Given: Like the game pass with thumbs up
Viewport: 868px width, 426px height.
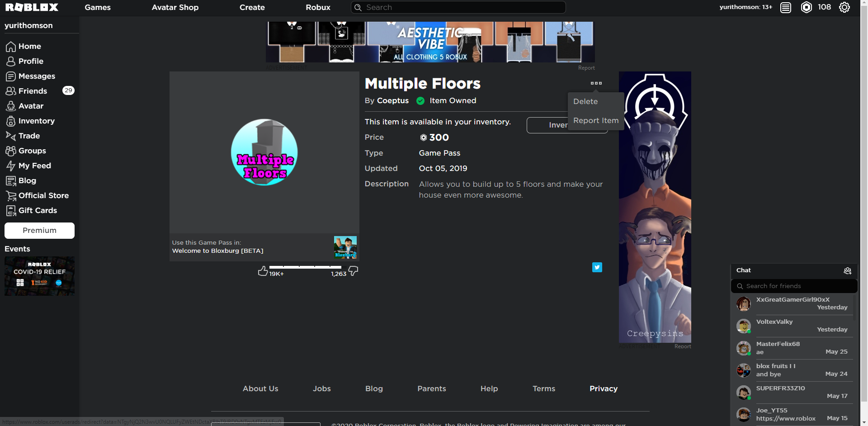Looking at the screenshot, I should coord(263,271).
